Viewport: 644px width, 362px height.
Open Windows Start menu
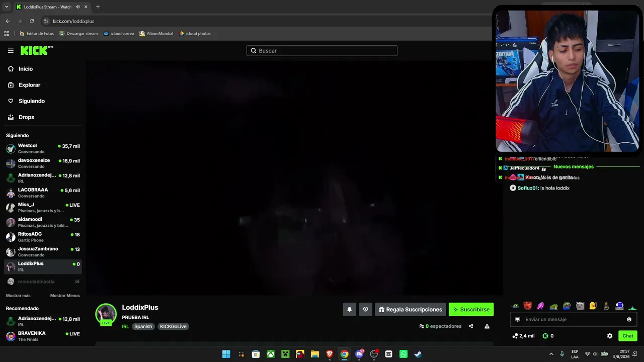[226, 354]
